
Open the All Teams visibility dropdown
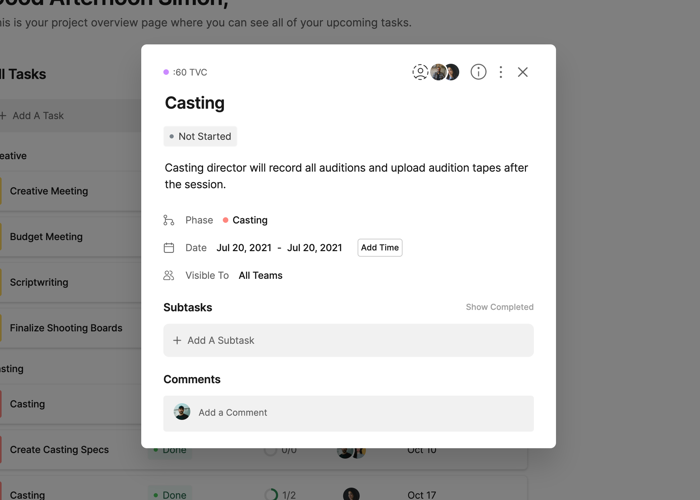pos(260,275)
